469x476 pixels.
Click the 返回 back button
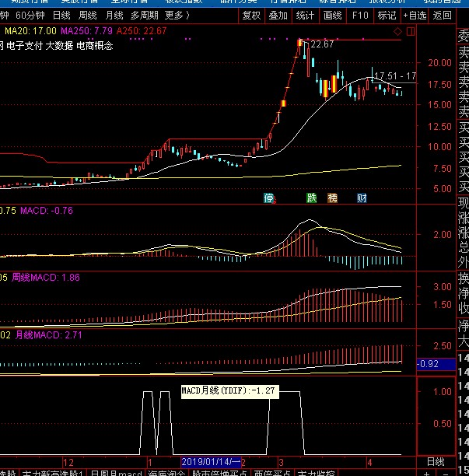pos(442,15)
